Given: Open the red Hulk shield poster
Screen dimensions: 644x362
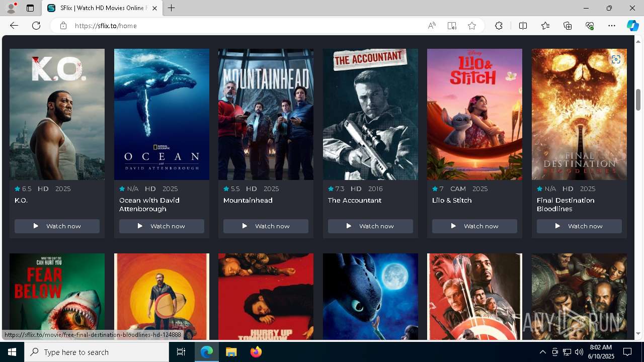Looking at the screenshot, I should coord(474,297).
